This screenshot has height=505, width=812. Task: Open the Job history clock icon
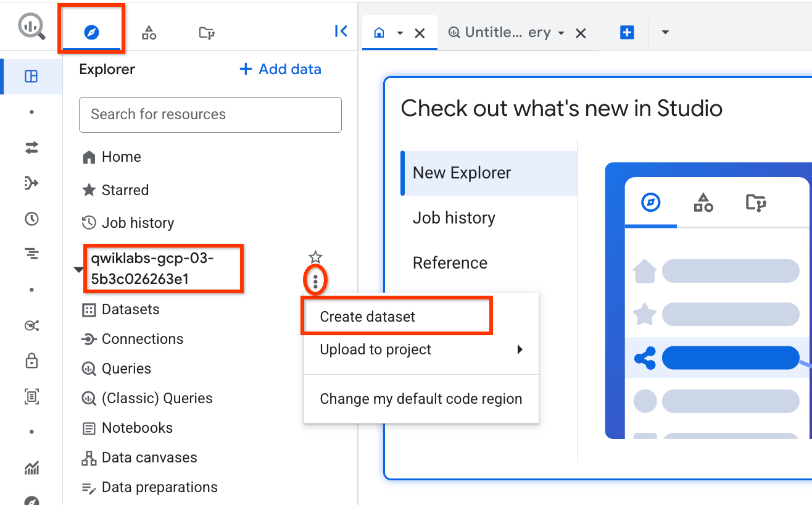[31, 219]
